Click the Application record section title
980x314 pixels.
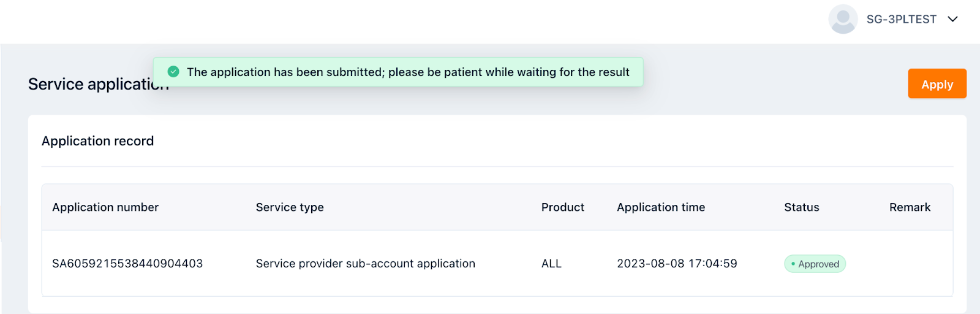coord(97,141)
